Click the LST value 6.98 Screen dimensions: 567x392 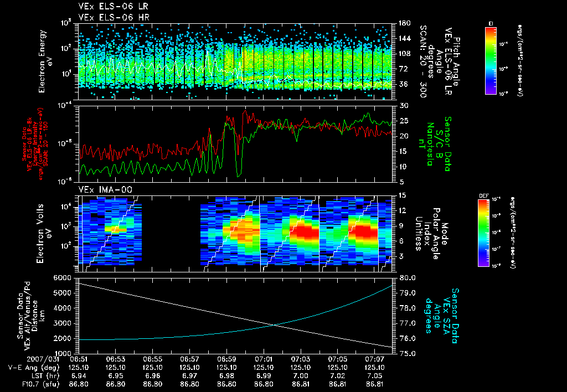click(x=226, y=376)
